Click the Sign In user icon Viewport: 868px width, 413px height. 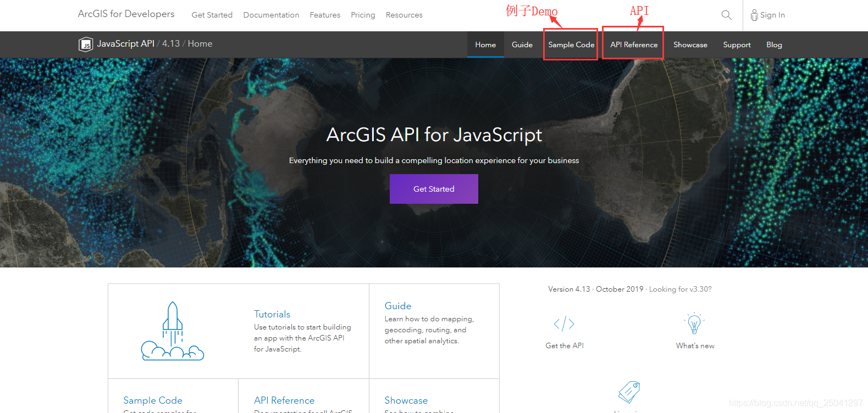pos(754,15)
